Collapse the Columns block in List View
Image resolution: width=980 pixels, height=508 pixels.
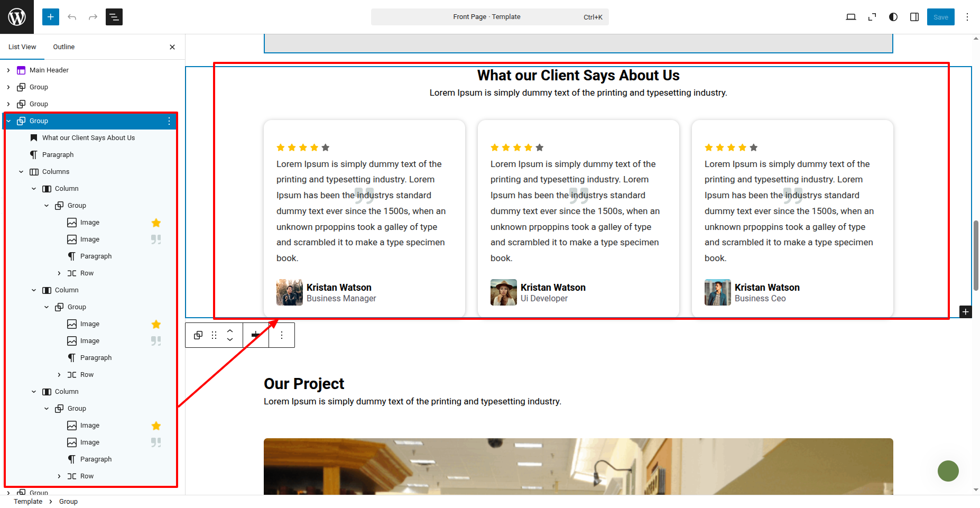pyautogui.click(x=21, y=172)
